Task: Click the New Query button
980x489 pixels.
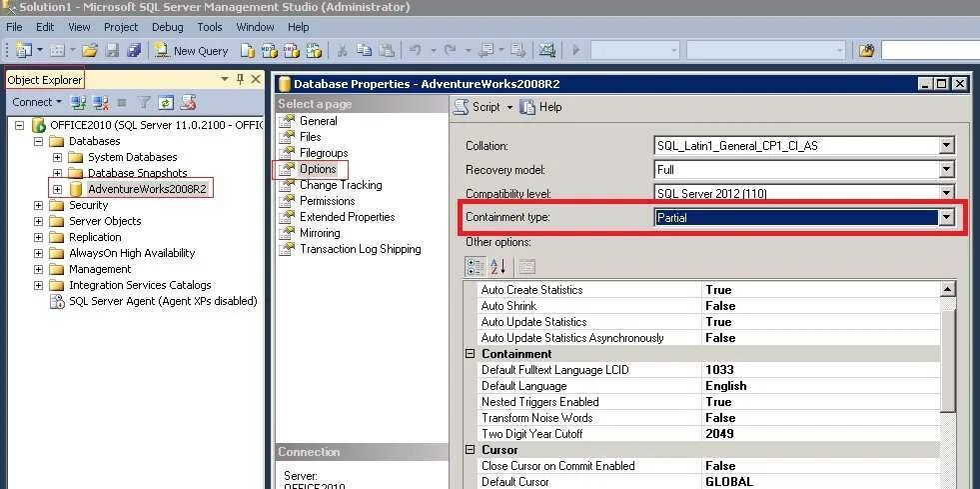Action: [191, 51]
